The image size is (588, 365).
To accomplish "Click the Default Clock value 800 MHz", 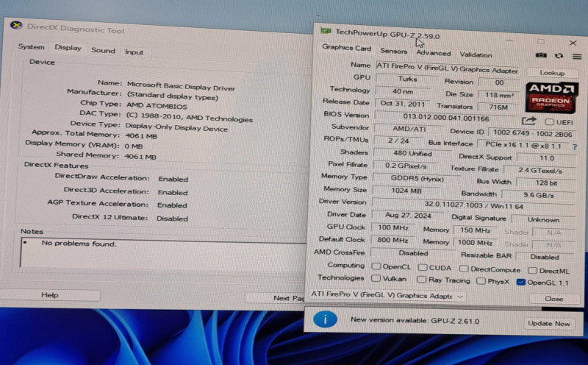I will (x=392, y=240).
